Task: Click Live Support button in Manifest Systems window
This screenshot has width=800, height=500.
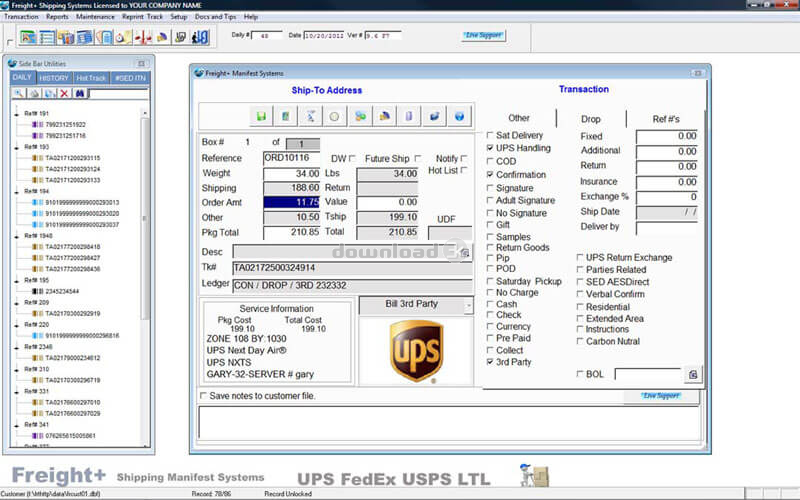Action: pyautogui.click(x=661, y=396)
